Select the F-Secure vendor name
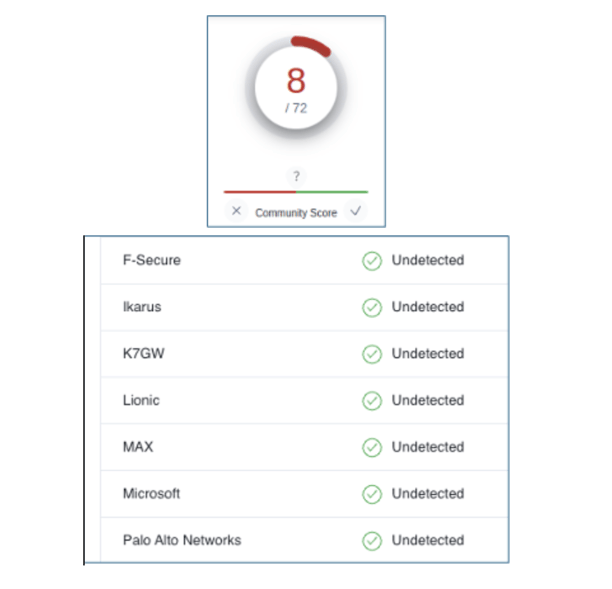Viewport: 612px width, 589px height. [152, 260]
